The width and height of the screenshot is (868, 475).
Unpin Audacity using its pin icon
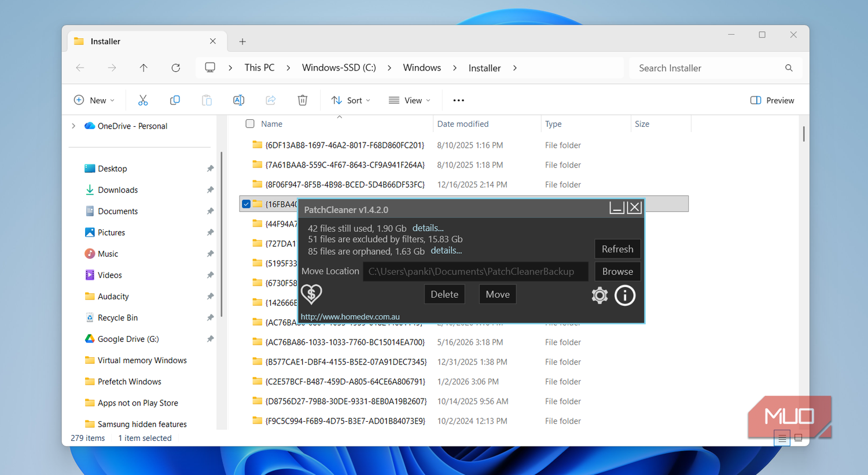210,297
